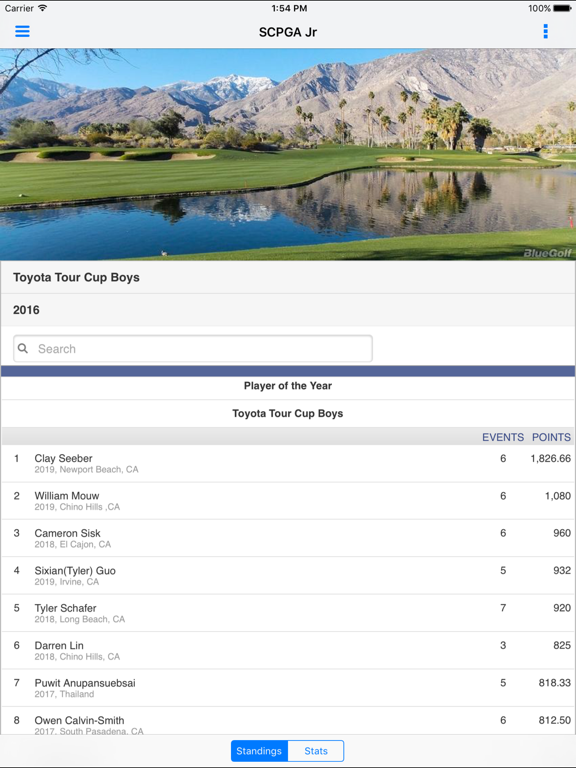Click the 1,080 points value
576x768 pixels.
(558, 496)
